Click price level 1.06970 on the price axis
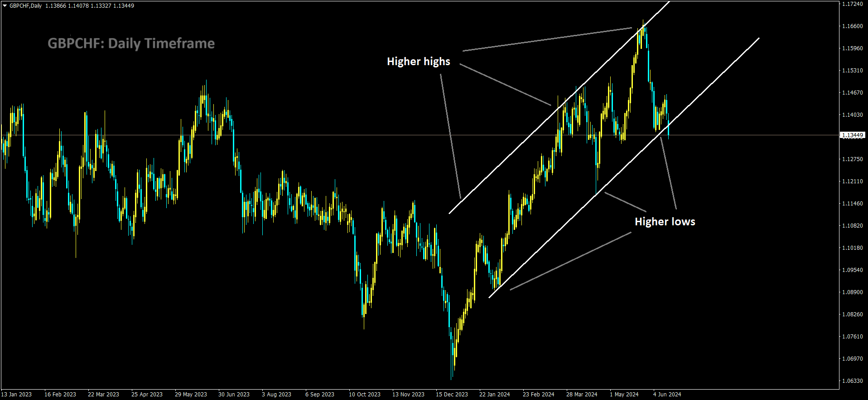The image size is (868, 400). coord(852,359)
